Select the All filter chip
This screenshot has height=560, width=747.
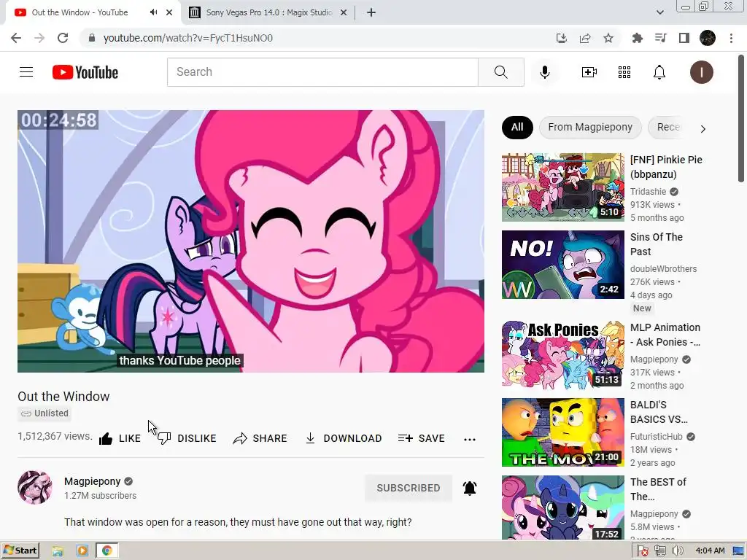[x=517, y=127]
